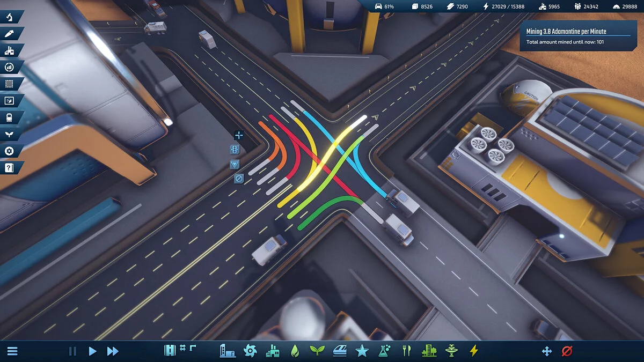This screenshot has height=362, width=644.
Task: Open the factory construction menu in the sidebar
Action: (9, 50)
